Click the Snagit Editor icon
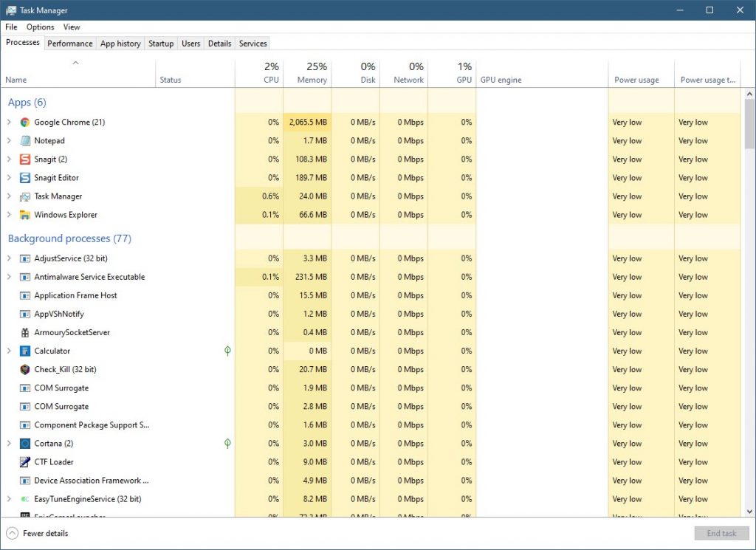The height and width of the screenshot is (550, 756). pyautogui.click(x=25, y=178)
